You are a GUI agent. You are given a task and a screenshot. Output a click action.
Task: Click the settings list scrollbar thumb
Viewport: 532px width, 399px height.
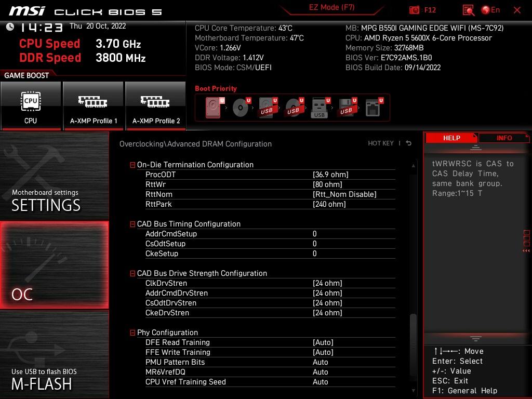(413, 344)
